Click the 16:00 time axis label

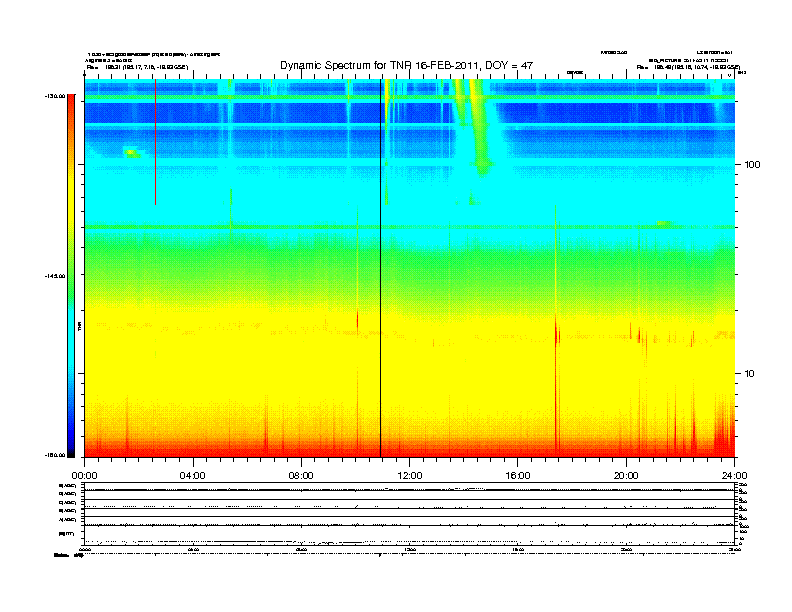[518, 476]
